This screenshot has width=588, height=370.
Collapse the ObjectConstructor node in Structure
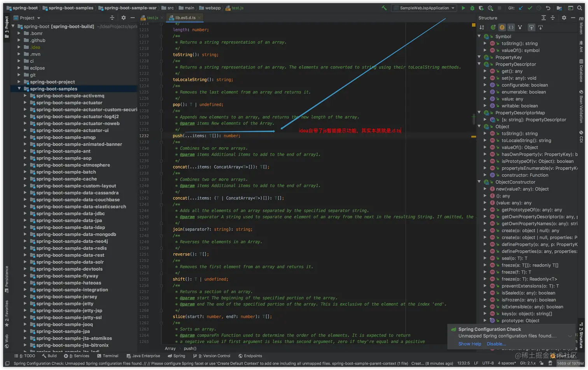pyautogui.click(x=479, y=182)
